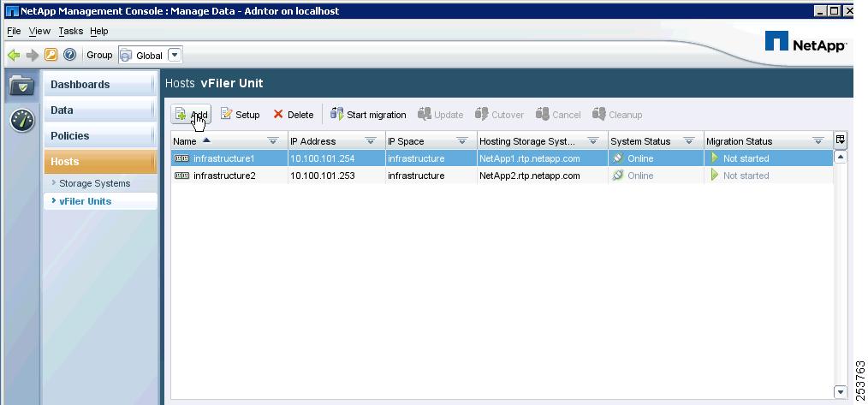Open the Name column filter dropdown
This screenshot has width=868, height=405.
coord(273,140)
